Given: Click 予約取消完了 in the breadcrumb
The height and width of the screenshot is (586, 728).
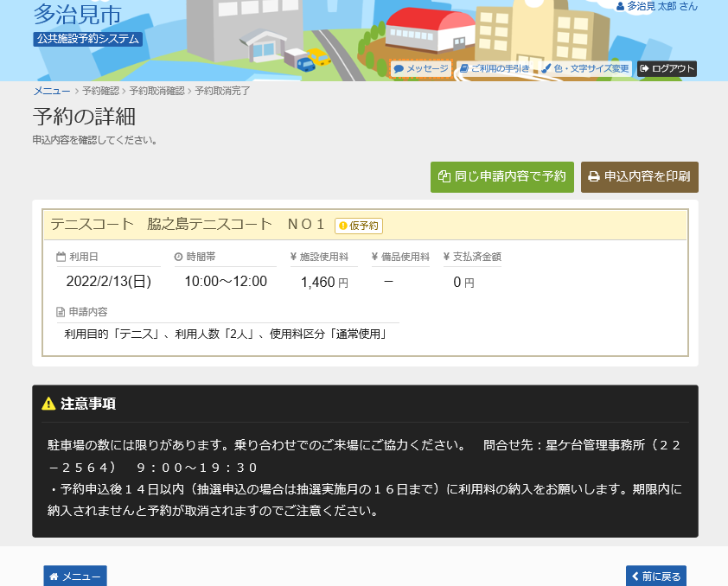Looking at the screenshot, I should point(222,91).
